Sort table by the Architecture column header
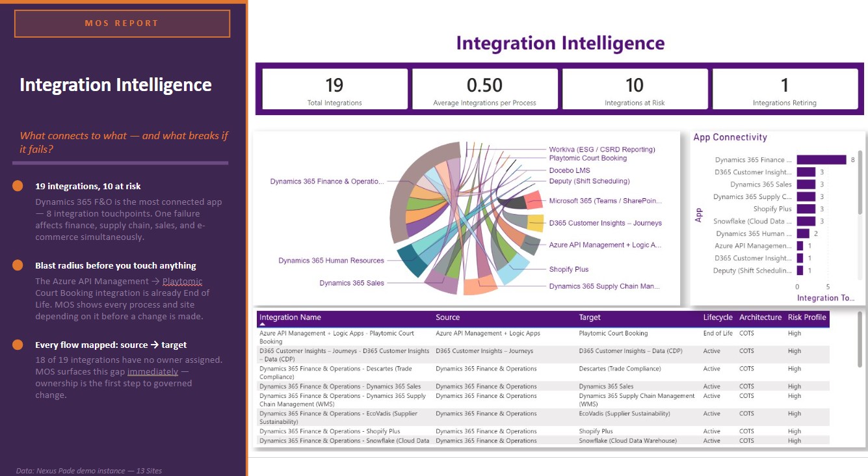This screenshot has height=476, width=868. (760, 317)
